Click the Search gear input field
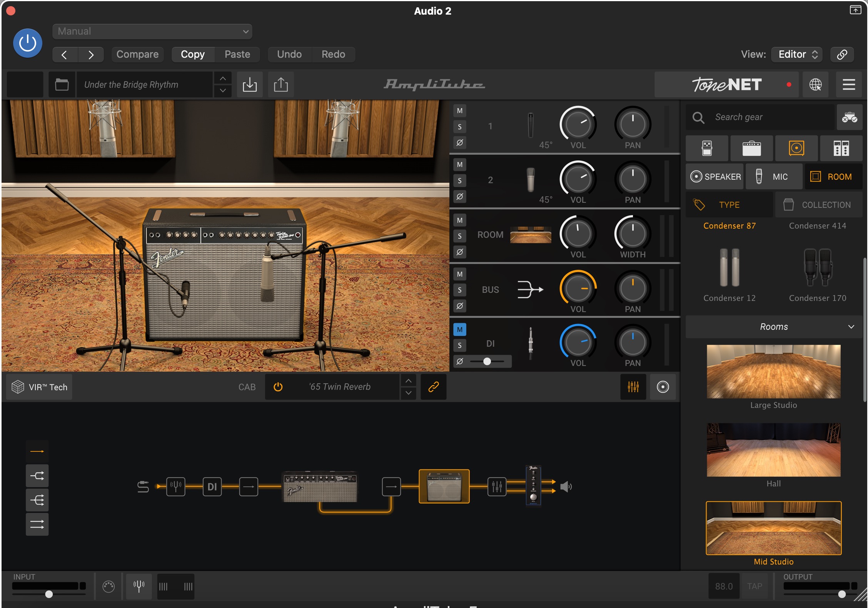The height and width of the screenshot is (608, 868). coord(761,117)
